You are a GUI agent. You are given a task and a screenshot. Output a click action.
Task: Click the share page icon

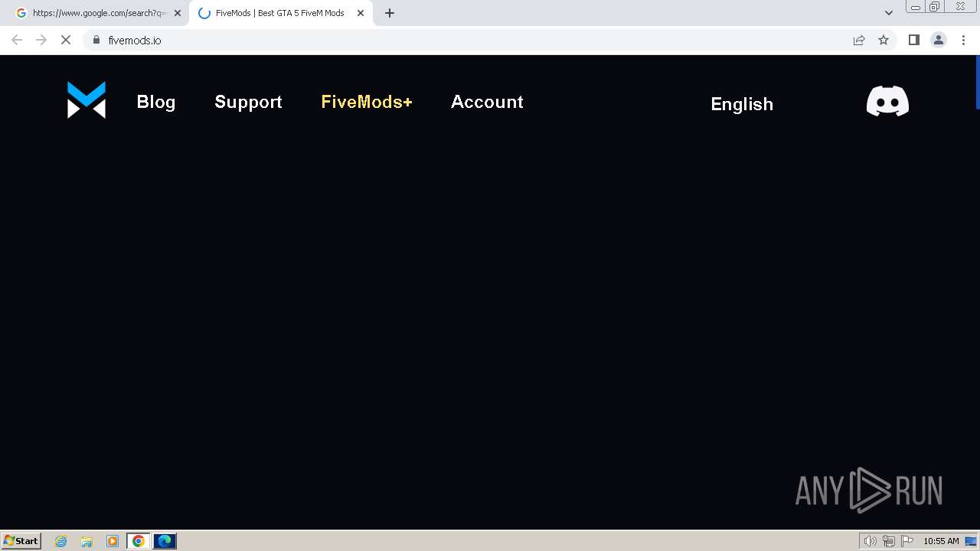coord(859,40)
